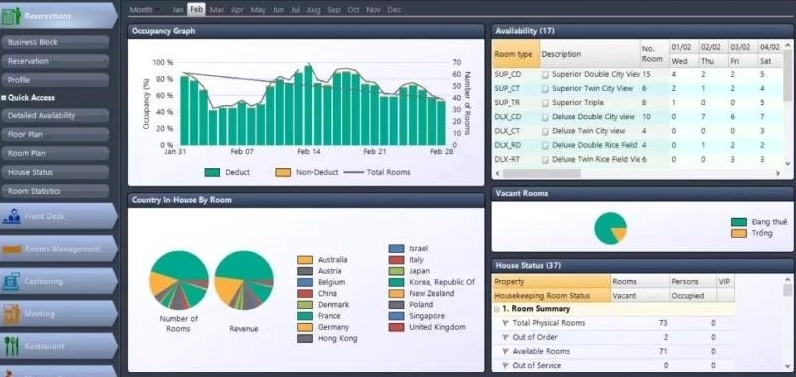The height and width of the screenshot is (377, 796).
Task: Click the Korea, Republic Of legend swatch
Action: 396,282
